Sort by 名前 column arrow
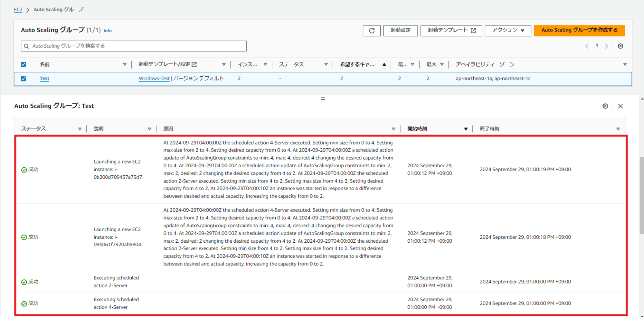Image resolution: width=644 pixels, height=317 pixels. (125, 64)
